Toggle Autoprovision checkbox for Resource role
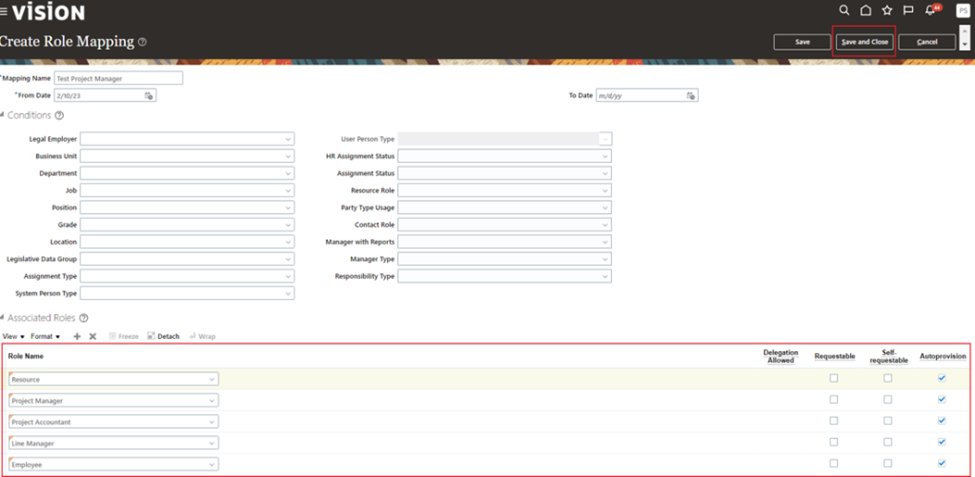This screenshot has width=975, height=477. (x=941, y=378)
